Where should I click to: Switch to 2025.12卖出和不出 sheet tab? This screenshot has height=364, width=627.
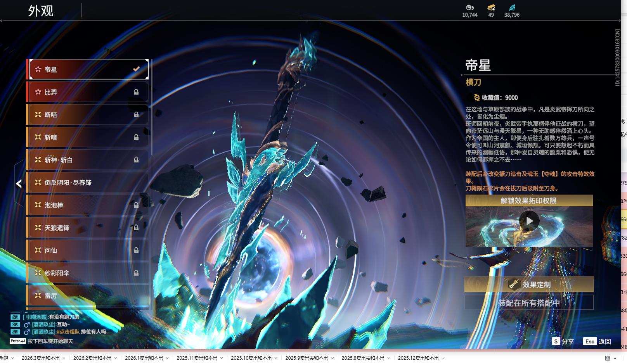[418, 358]
